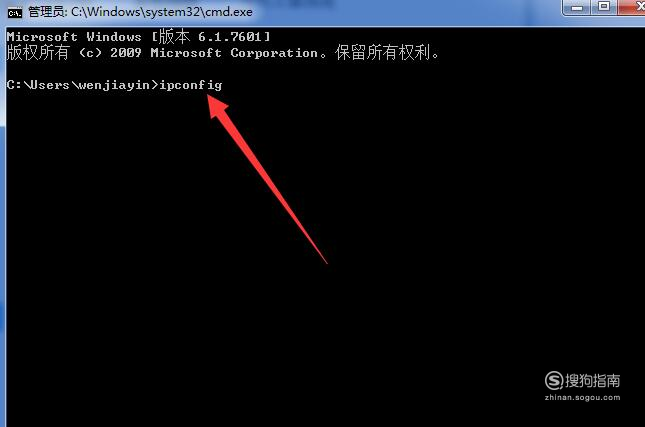Click the 搜狗指南 watermark text
The image size is (645, 427).
click(592, 380)
